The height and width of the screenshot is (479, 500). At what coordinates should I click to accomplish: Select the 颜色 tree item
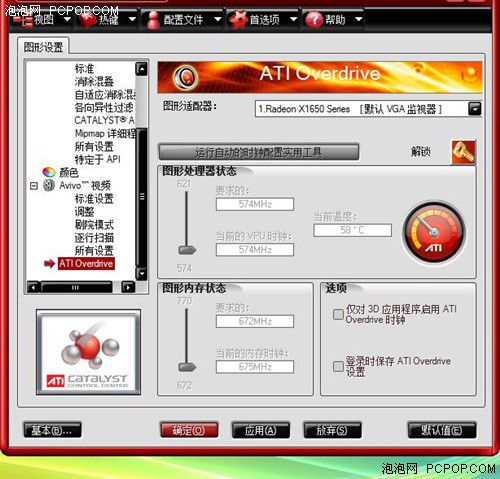click(x=69, y=172)
